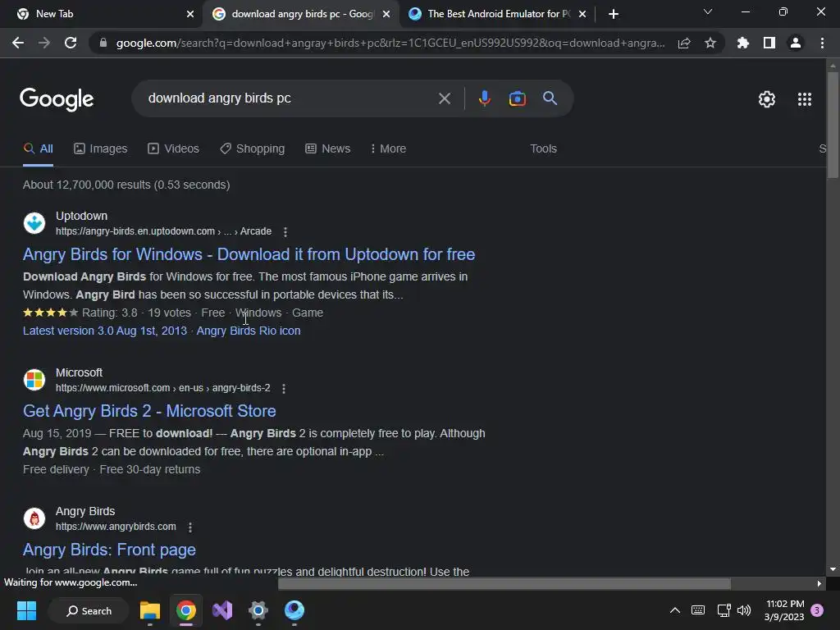
Task: Click the Microsoft site favicon
Action: [x=34, y=380]
